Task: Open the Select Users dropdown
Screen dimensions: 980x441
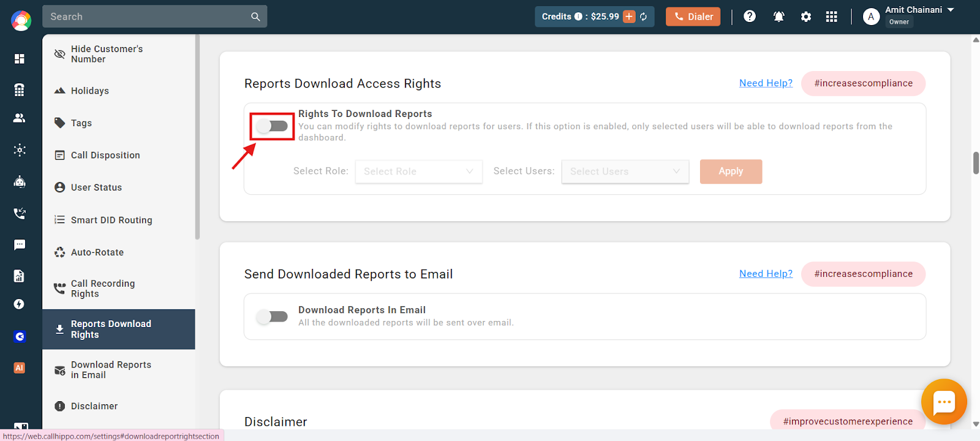Action: [x=625, y=171]
